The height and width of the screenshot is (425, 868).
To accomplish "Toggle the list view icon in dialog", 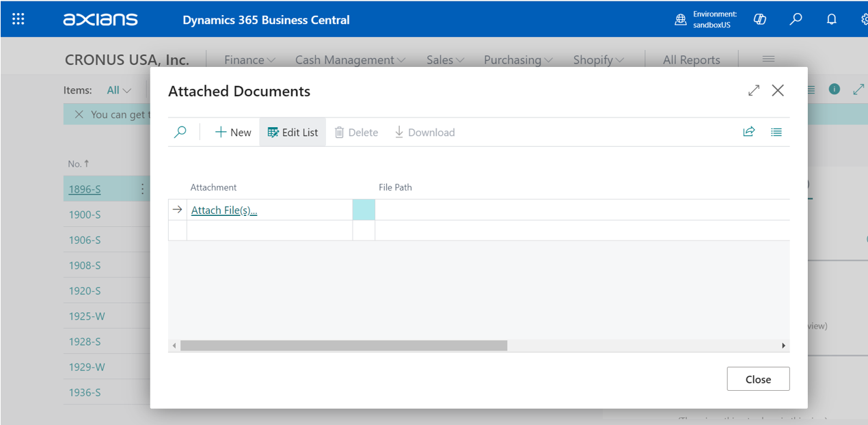I will (776, 132).
